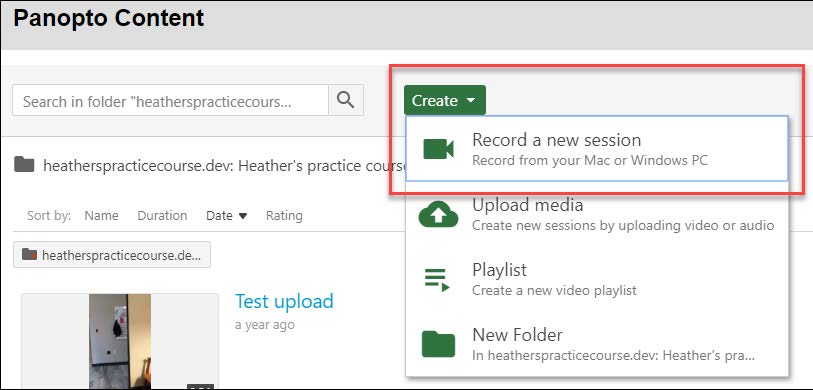Image resolution: width=813 pixels, height=390 pixels.
Task: Click the green playlist icon
Action: point(437,280)
